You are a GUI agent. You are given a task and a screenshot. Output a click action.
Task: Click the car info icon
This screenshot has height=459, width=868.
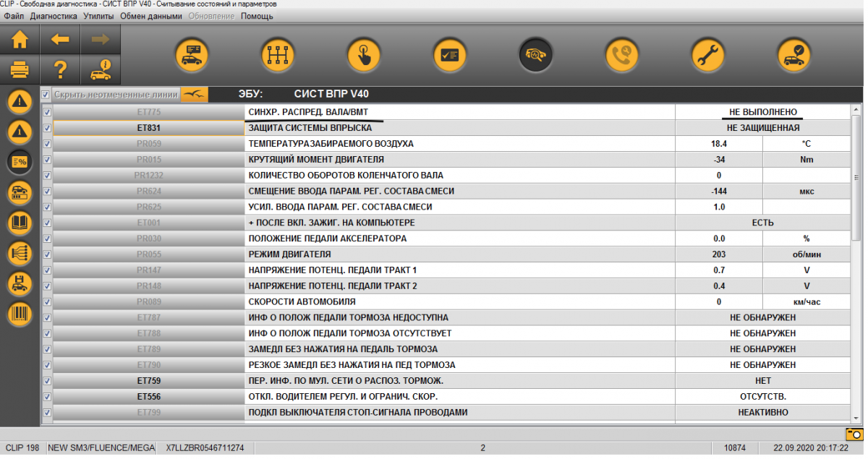click(101, 70)
